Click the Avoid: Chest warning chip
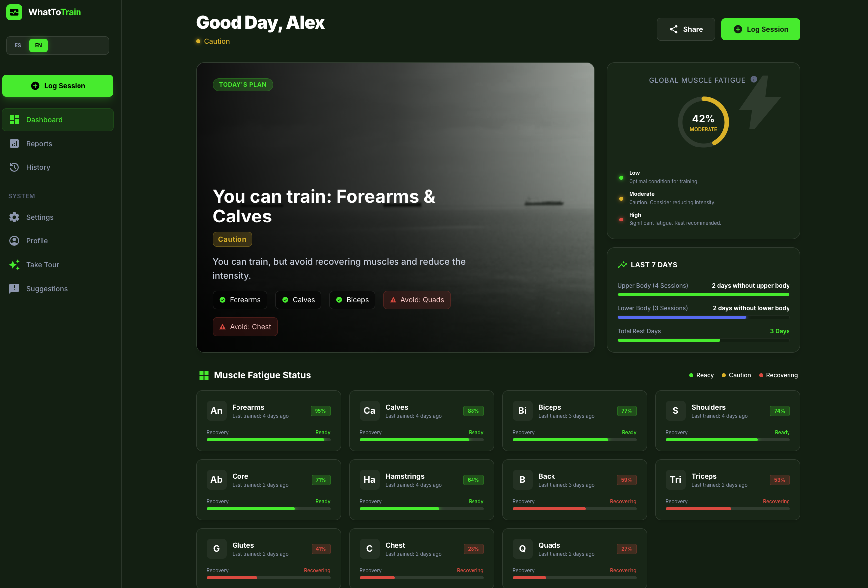Screen dimensions: 868x588 245,327
